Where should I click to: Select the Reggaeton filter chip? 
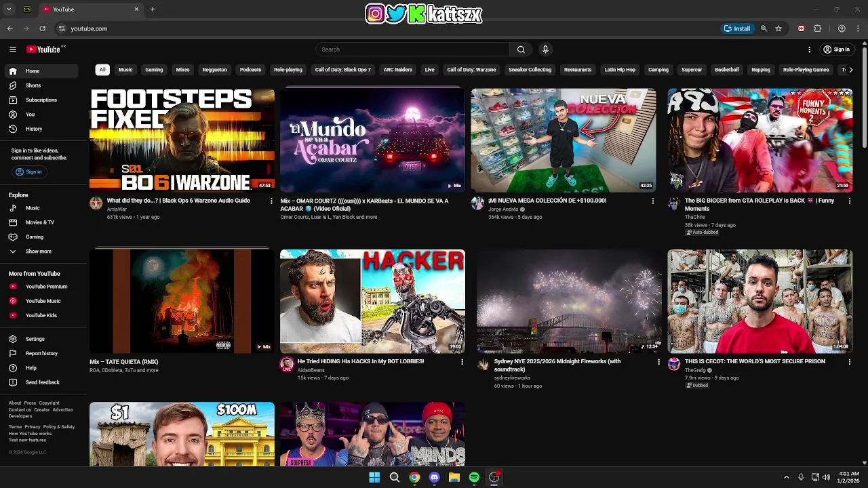(x=215, y=70)
